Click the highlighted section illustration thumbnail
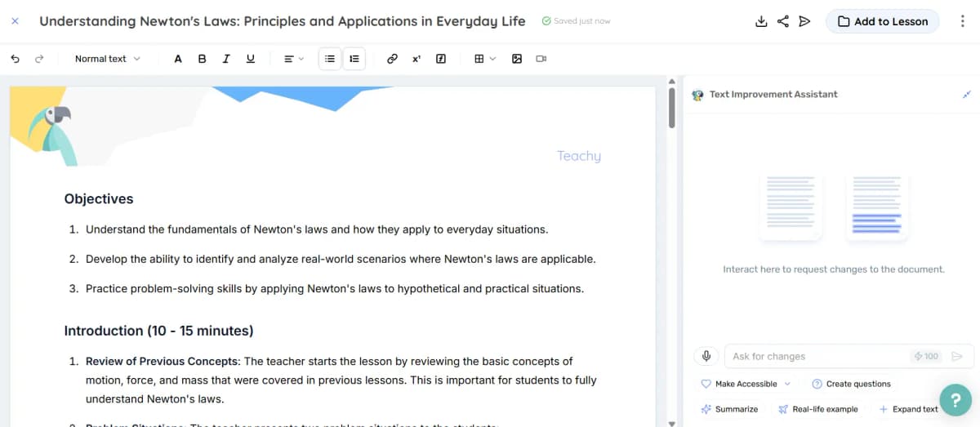The image size is (980, 427). coord(876,207)
